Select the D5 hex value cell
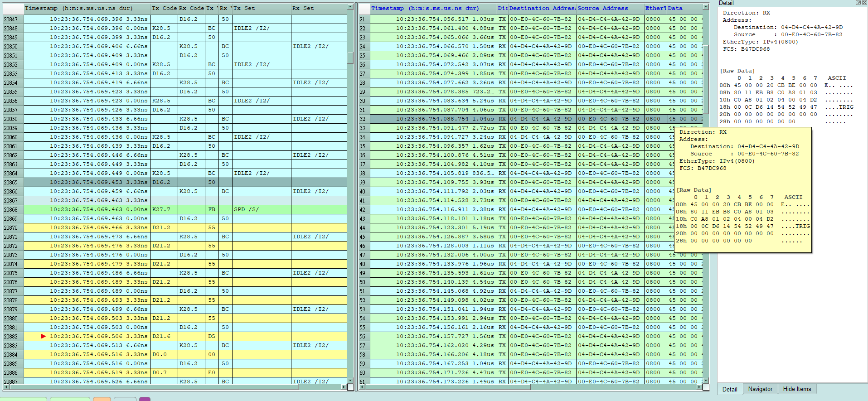This screenshot has width=868, height=401. tap(212, 336)
